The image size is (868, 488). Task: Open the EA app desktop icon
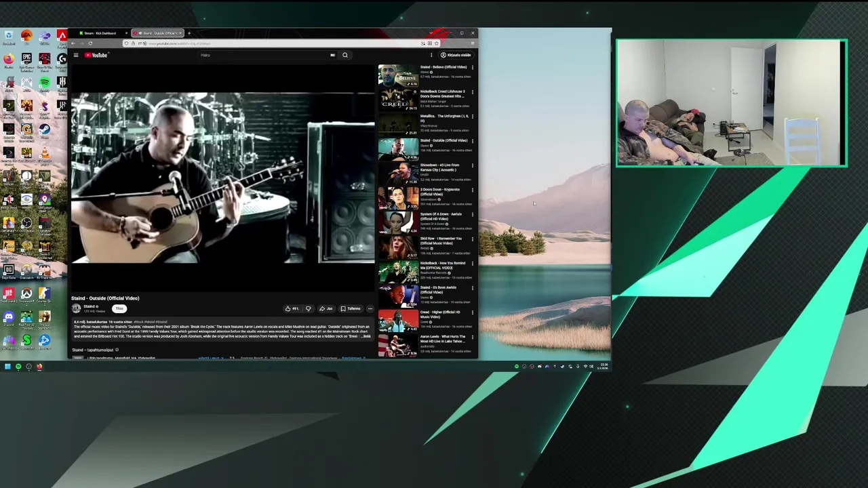[x=26, y=37]
